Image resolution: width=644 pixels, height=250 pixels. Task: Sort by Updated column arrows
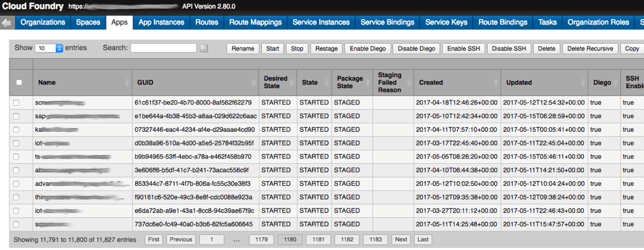pyautogui.click(x=583, y=82)
